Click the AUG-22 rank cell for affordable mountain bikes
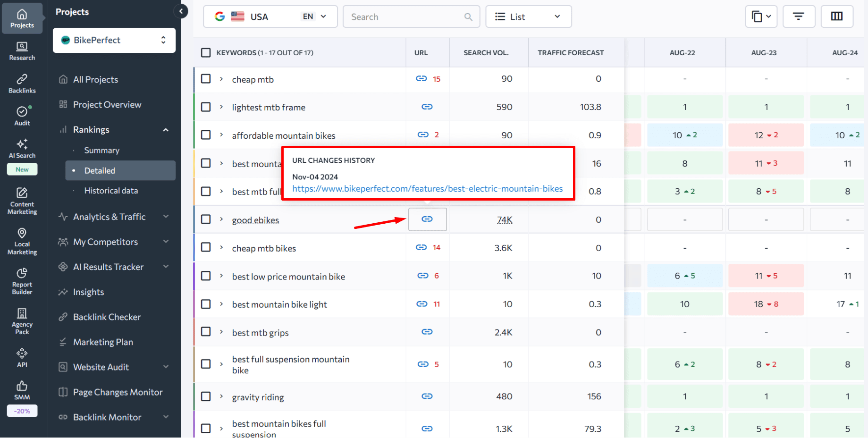This screenshot has height=438, width=868. point(685,135)
